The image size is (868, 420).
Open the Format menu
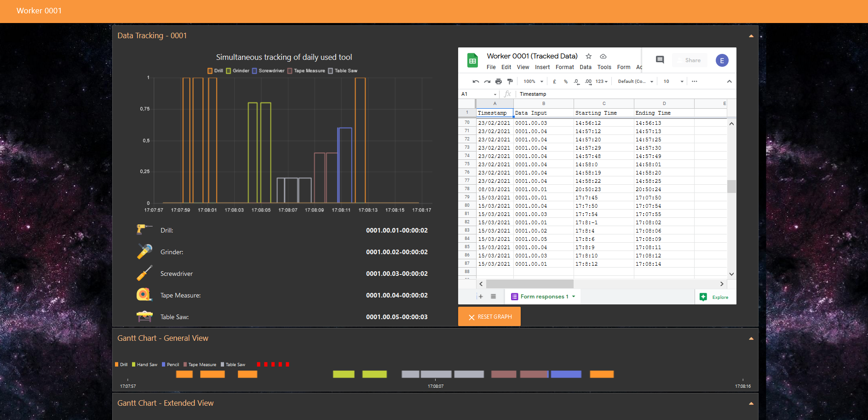[565, 67]
